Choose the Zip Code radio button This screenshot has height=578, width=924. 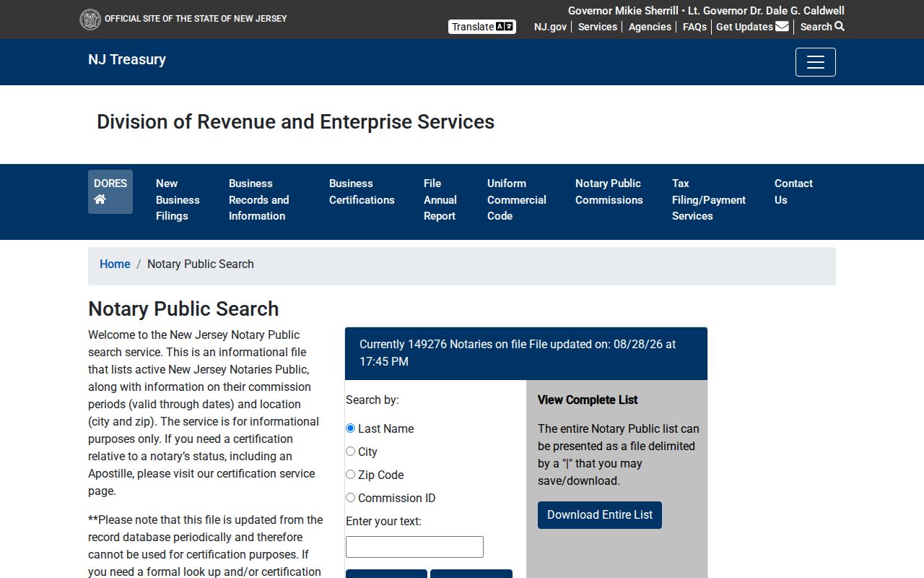coord(351,475)
